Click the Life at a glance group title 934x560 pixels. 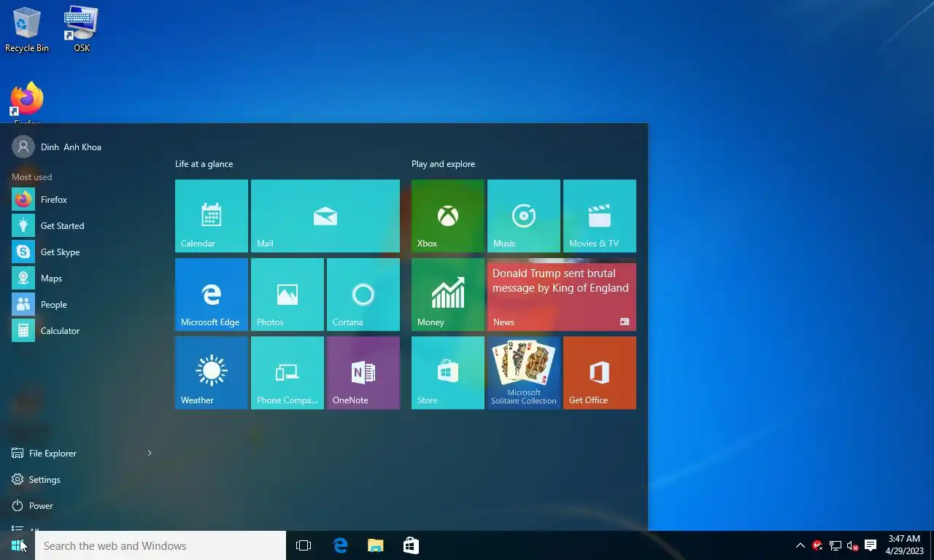point(204,164)
